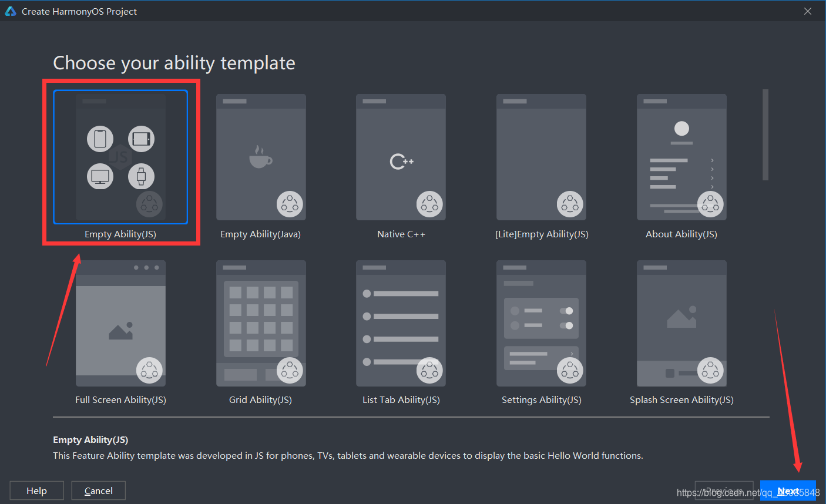Select the Full Screen Ability(JS) template
Viewport: 826px width, 504px height.
(x=120, y=323)
